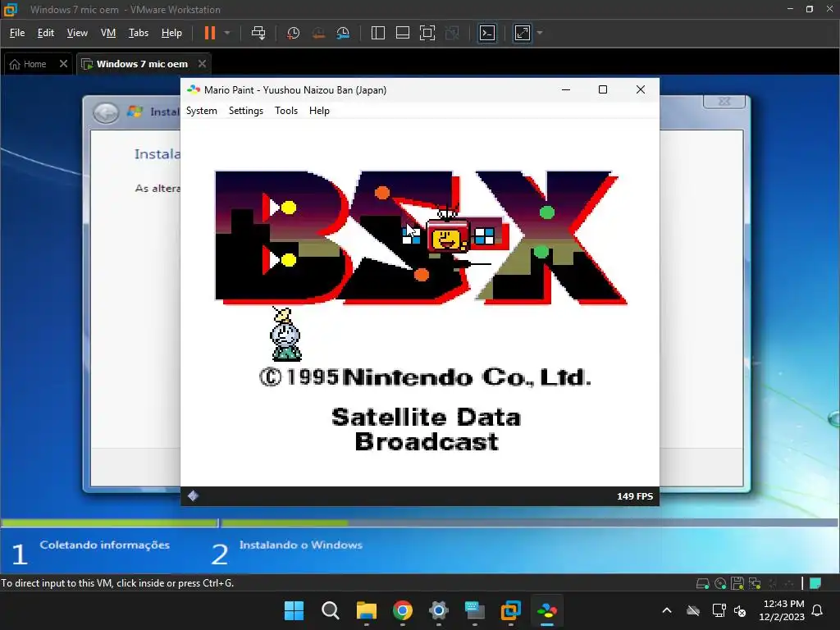
Task: Switch to Unity mode in VMware
Action: point(452,33)
